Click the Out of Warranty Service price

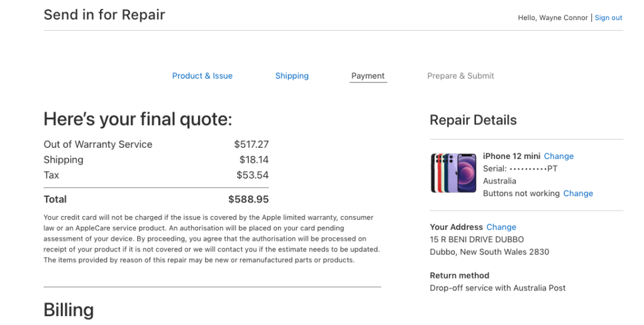tap(252, 145)
